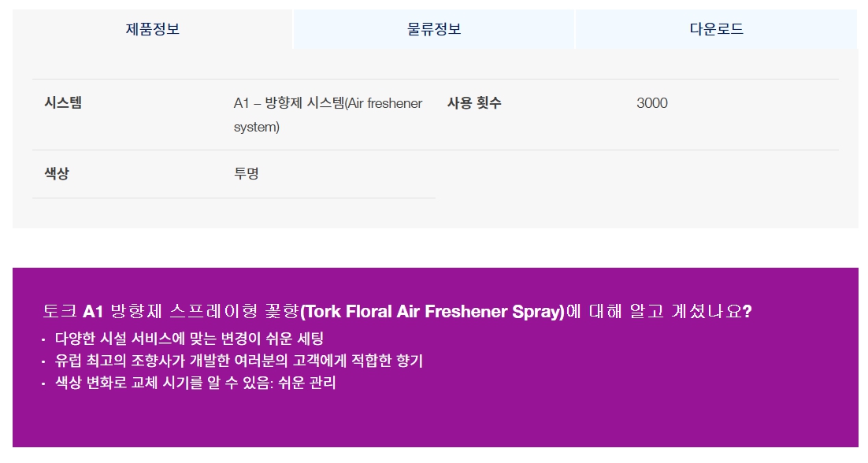The width and height of the screenshot is (868, 463).
Task: Click the 3000 usage count value
Action: point(652,103)
